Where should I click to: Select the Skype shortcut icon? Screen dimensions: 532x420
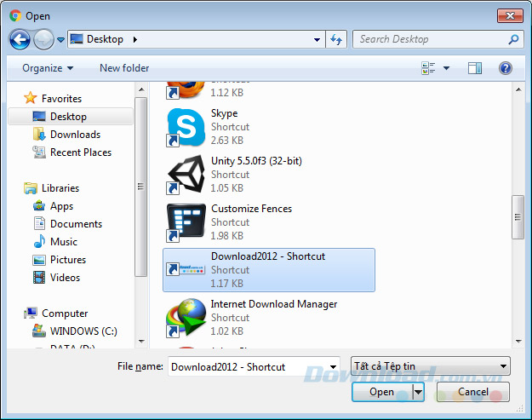(x=184, y=128)
